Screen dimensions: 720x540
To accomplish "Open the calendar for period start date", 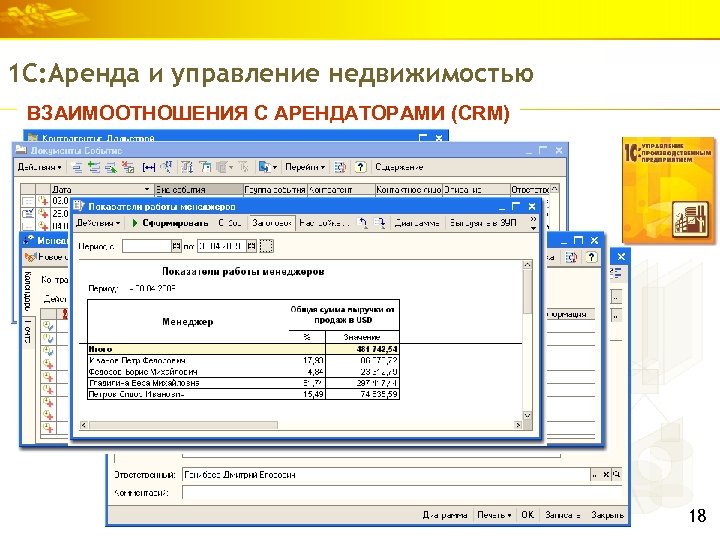I will 176,247.
